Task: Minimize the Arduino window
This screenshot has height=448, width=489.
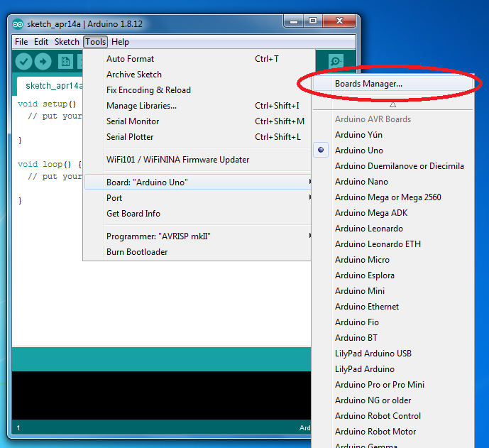Action: pyautogui.click(x=293, y=21)
